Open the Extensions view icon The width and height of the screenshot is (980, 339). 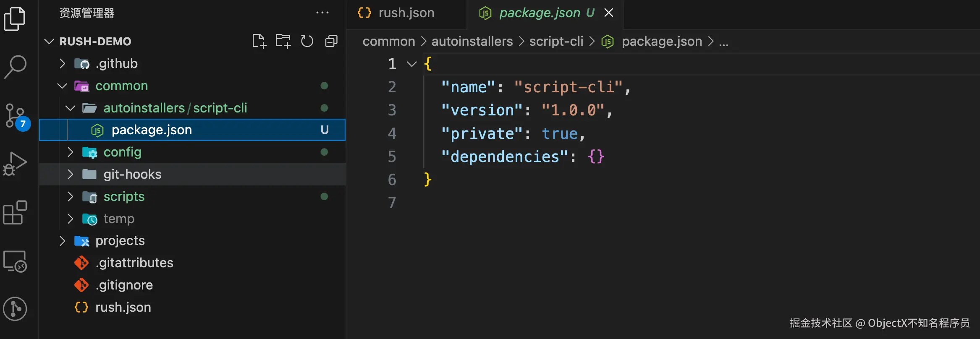(15, 212)
